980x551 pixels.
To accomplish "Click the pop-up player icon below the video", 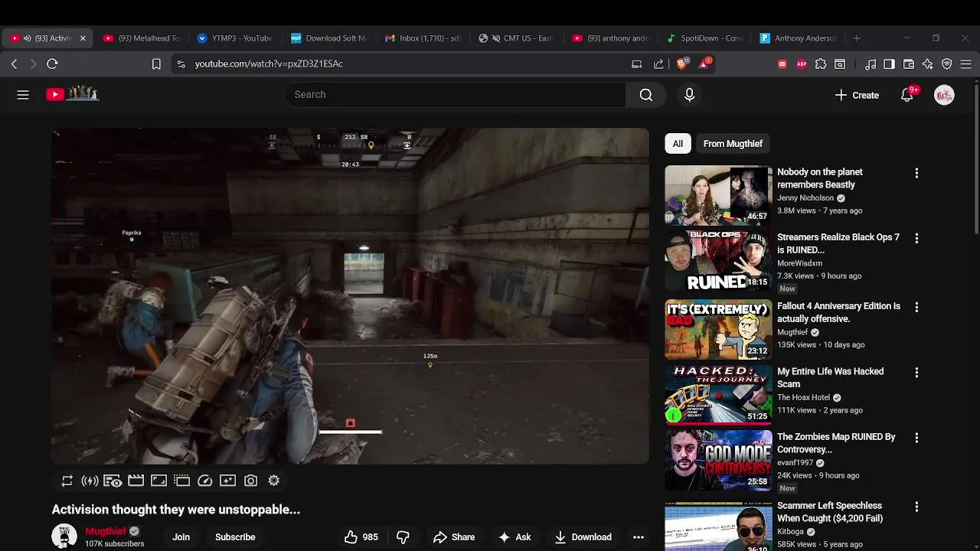I will pyautogui.click(x=181, y=481).
